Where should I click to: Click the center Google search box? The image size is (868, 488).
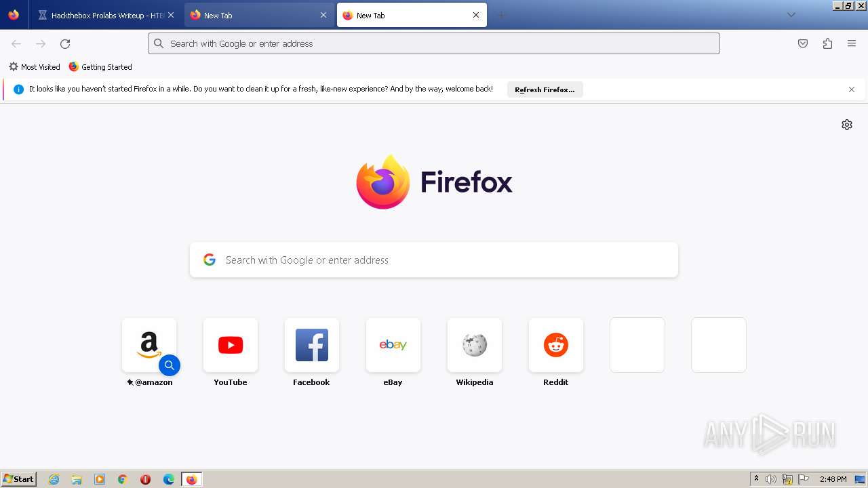[434, 260]
